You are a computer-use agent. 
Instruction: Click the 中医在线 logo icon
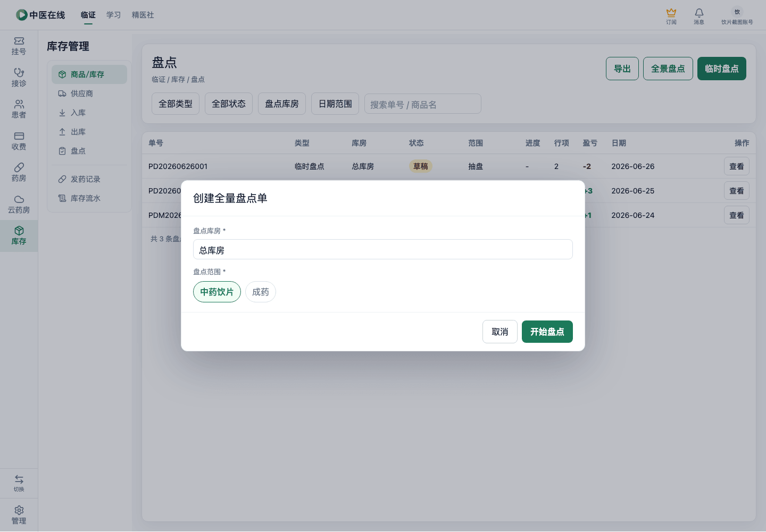(x=22, y=15)
